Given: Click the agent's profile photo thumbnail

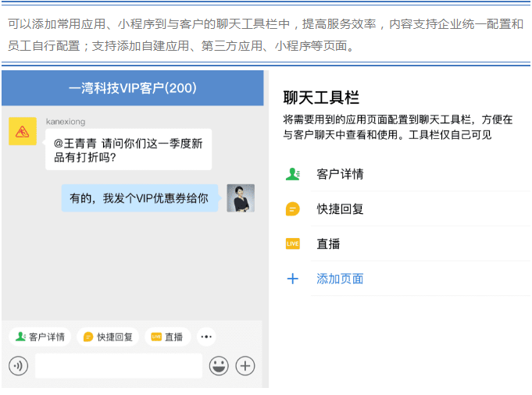Looking at the screenshot, I should (241, 198).
